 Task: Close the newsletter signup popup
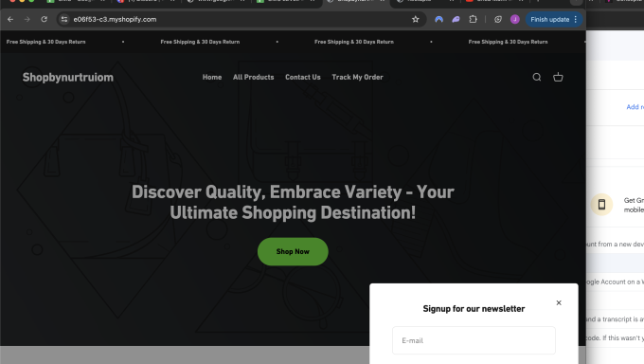coord(559,302)
